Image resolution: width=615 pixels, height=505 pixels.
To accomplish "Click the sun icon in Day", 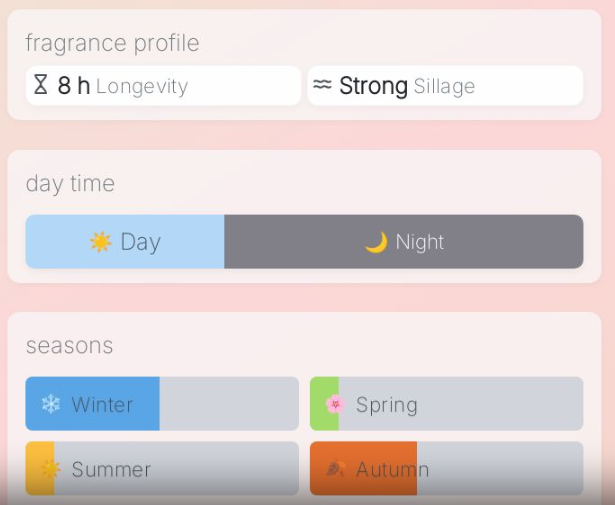I will [x=100, y=242].
